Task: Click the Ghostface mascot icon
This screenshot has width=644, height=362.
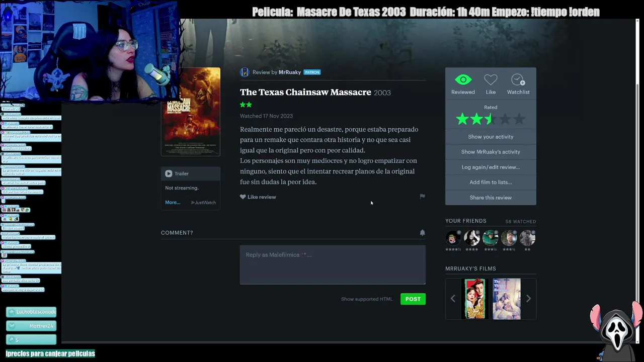Action: [x=617, y=331]
